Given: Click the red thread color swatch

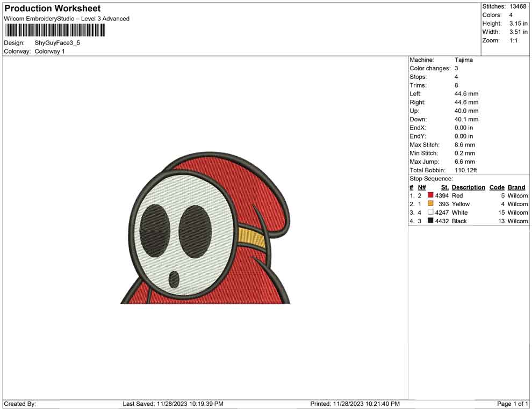Looking at the screenshot, I should pyautogui.click(x=430, y=196).
